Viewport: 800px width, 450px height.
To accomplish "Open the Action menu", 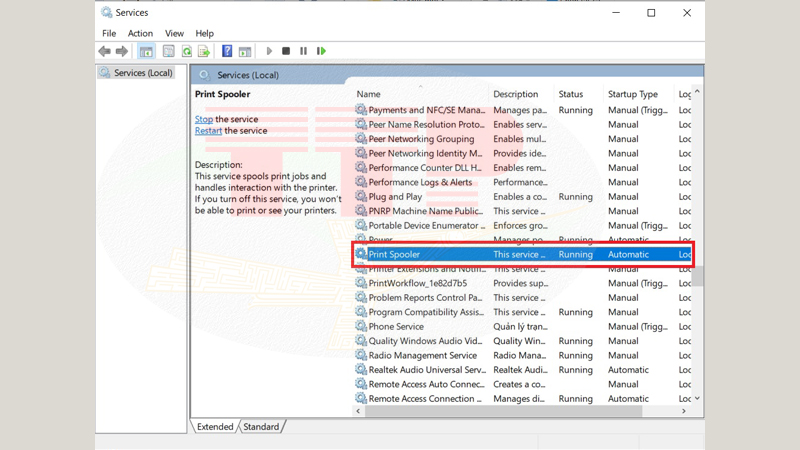I will [140, 33].
